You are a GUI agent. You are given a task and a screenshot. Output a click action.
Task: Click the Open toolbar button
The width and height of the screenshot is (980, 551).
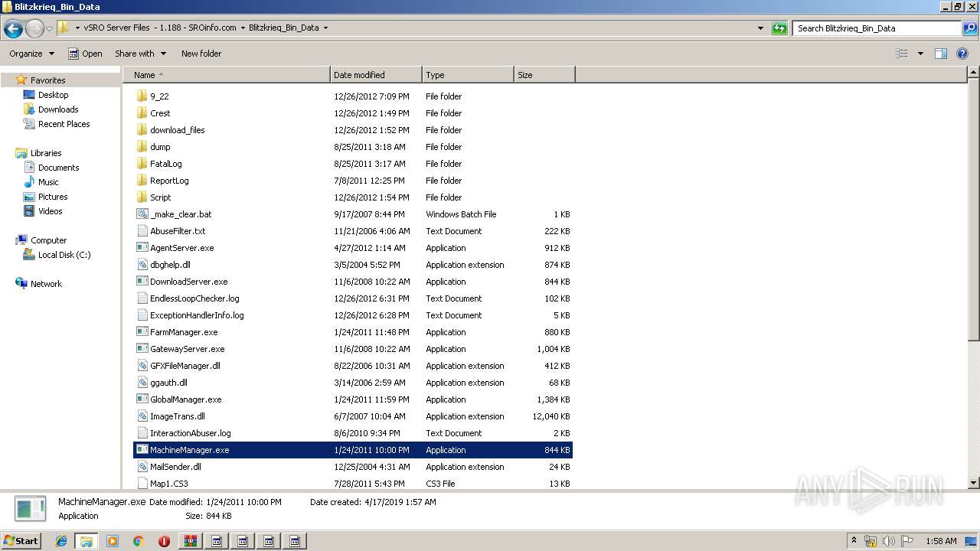(x=85, y=54)
